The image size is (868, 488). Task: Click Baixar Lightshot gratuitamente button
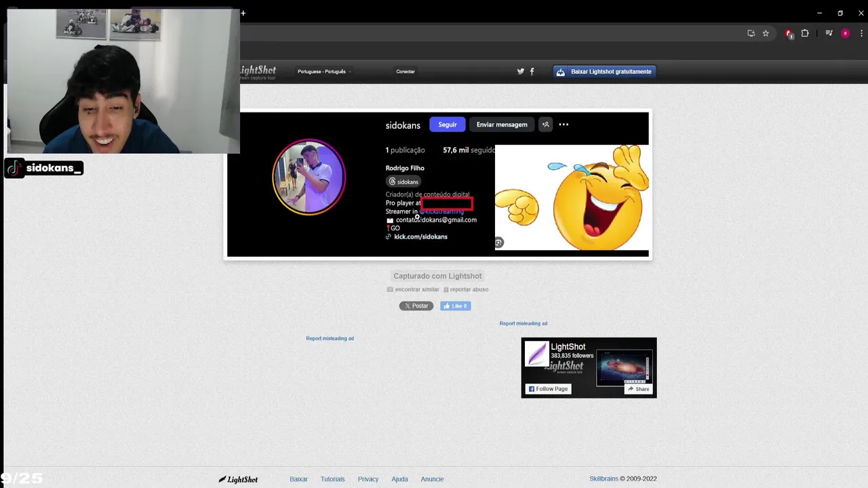point(605,72)
